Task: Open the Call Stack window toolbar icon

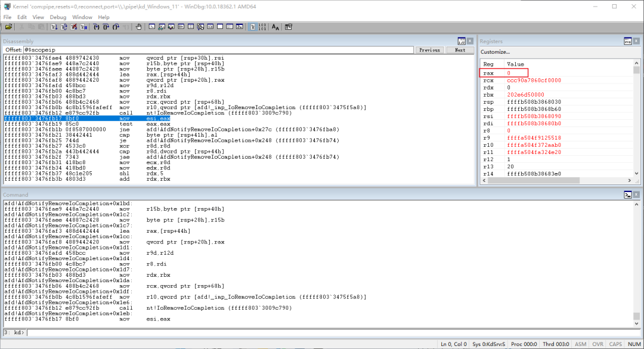Action: [x=200, y=26]
